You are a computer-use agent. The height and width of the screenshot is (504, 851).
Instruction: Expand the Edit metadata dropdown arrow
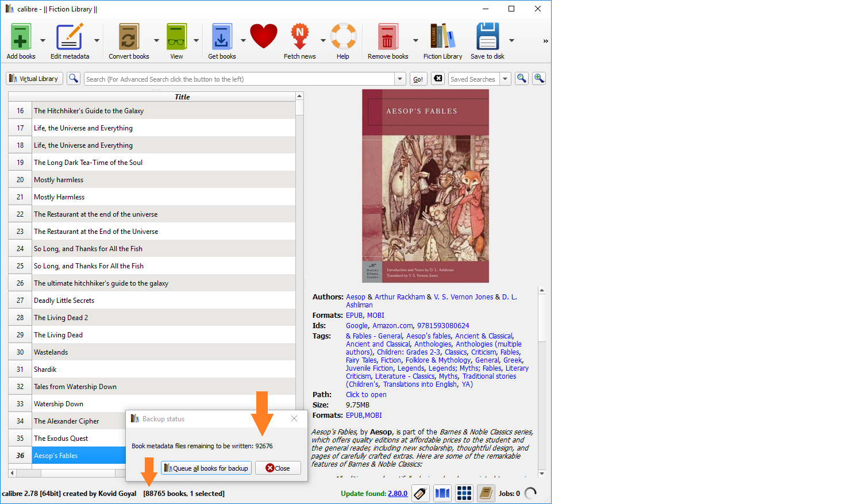click(97, 41)
